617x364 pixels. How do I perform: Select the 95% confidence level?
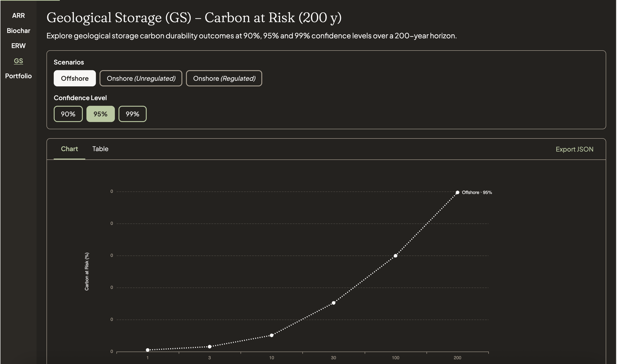[100, 114]
